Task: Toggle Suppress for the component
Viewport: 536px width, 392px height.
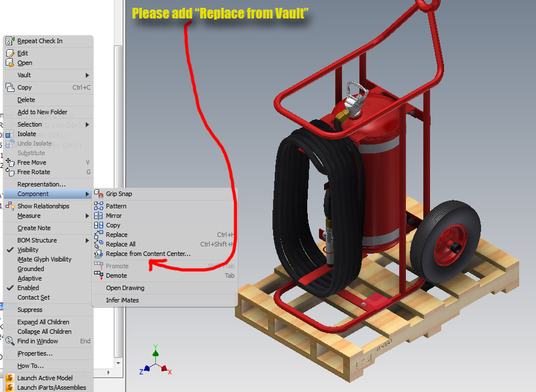Action: click(48, 310)
